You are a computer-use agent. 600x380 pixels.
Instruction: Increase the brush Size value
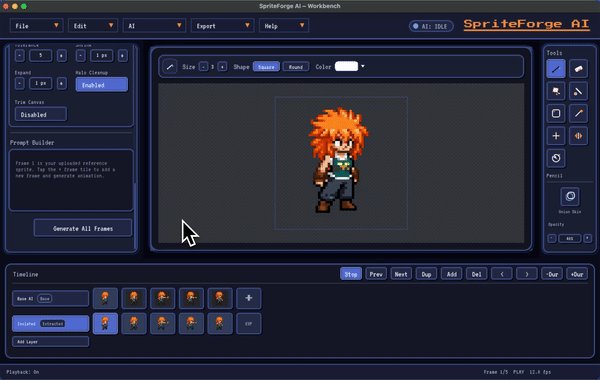pos(222,67)
